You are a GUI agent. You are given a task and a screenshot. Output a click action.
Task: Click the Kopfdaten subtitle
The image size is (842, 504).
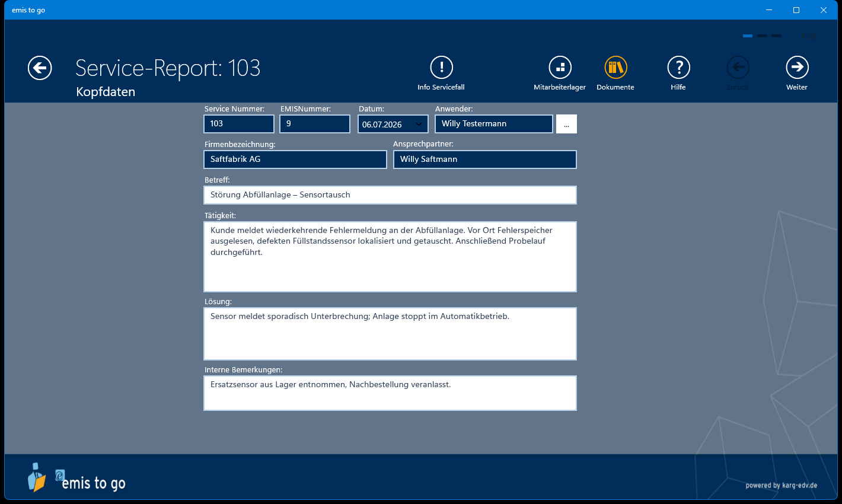point(106,92)
